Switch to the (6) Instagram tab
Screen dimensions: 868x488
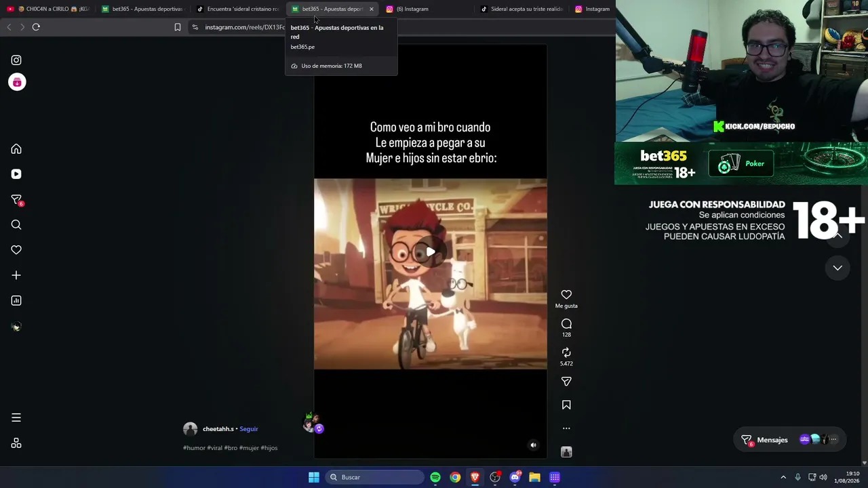[427, 9]
